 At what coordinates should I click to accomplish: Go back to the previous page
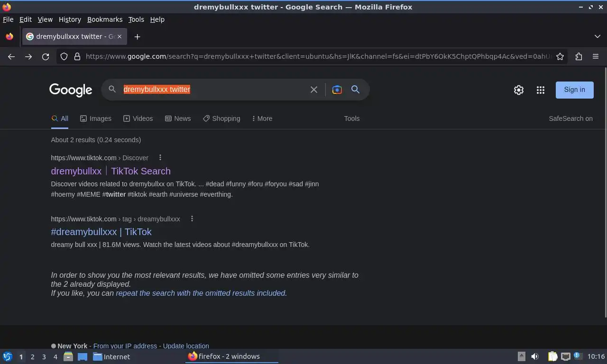click(x=11, y=56)
